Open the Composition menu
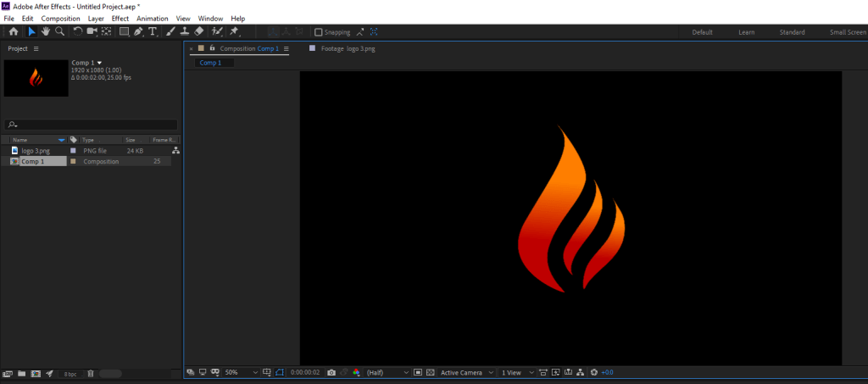Image resolution: width=868 pixels, height=384 pixels. tap(60, 18)
